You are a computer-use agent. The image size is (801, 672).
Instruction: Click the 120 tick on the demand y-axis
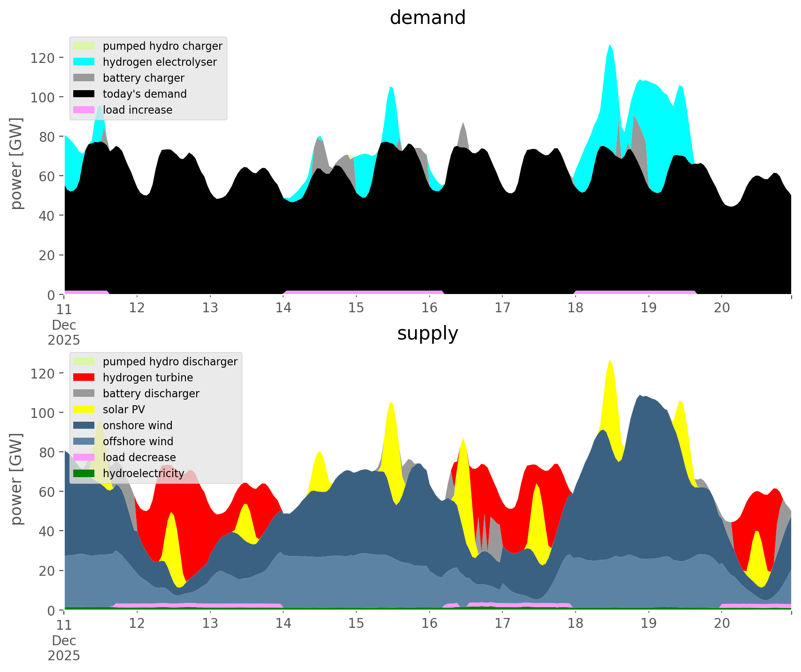[43, 58]
